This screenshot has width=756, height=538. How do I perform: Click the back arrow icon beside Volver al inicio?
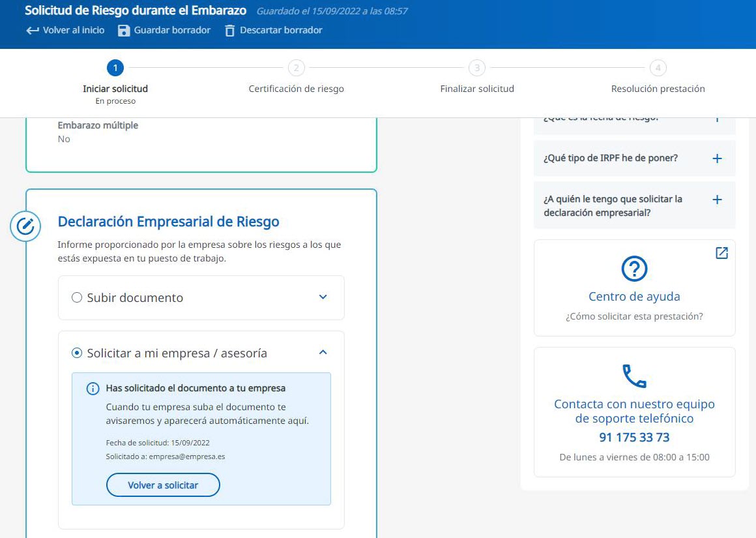coord(33,31)
